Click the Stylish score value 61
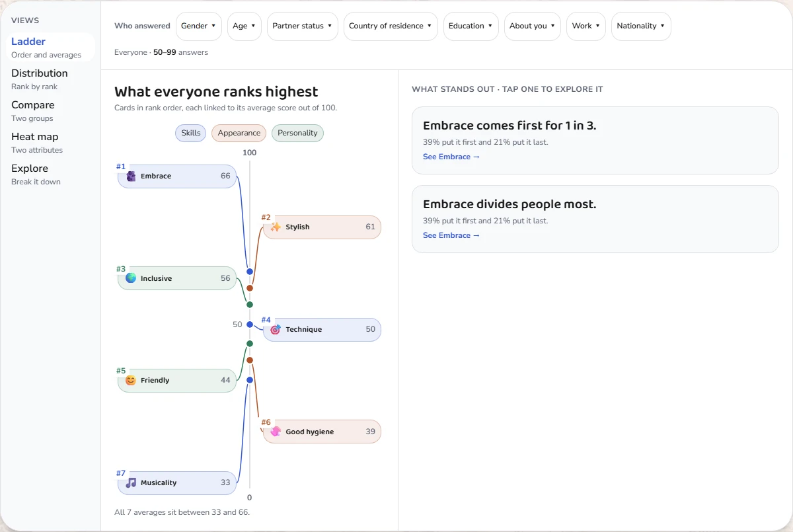Screen dimensions: 793x532 (x=370, y=227)
